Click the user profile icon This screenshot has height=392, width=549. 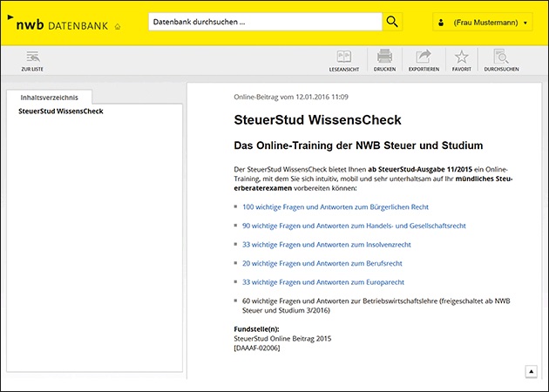pos(440,23)
